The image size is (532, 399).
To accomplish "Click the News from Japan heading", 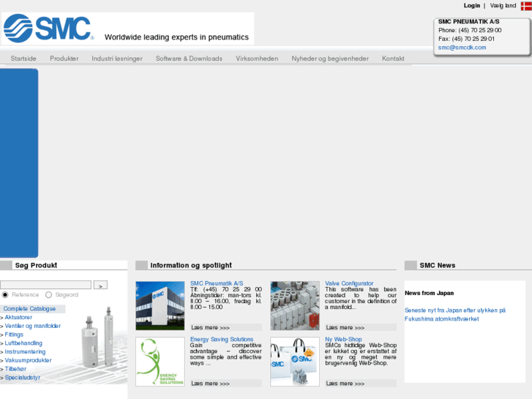I will click(x=430, y=293).
